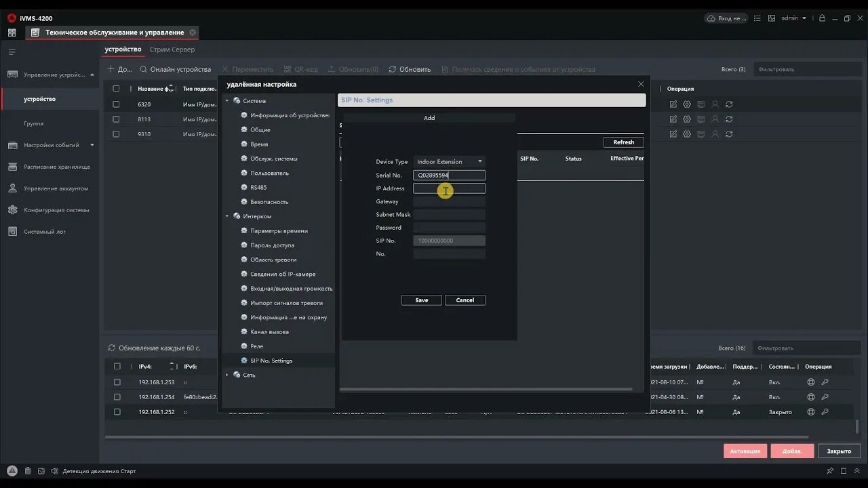This screenshot has width=868, height=488.
Task: Open the list view icon in the title bar
Action: pos(757,18)
